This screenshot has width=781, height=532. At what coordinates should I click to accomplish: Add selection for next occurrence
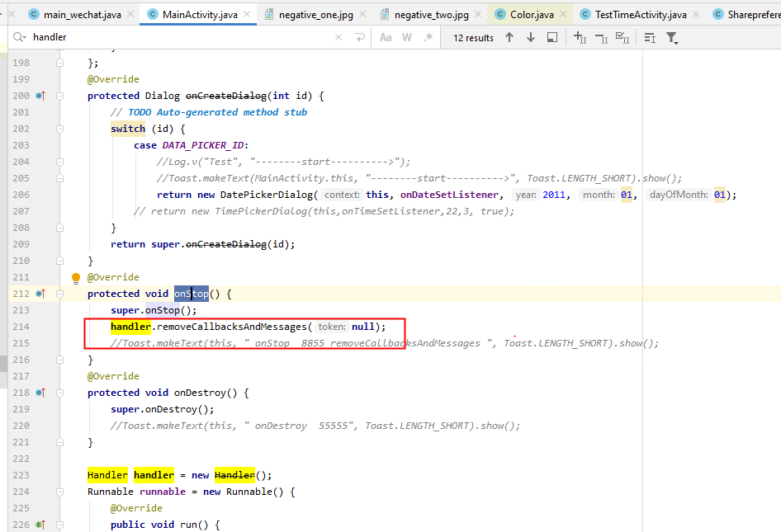[x=580, y=37]
